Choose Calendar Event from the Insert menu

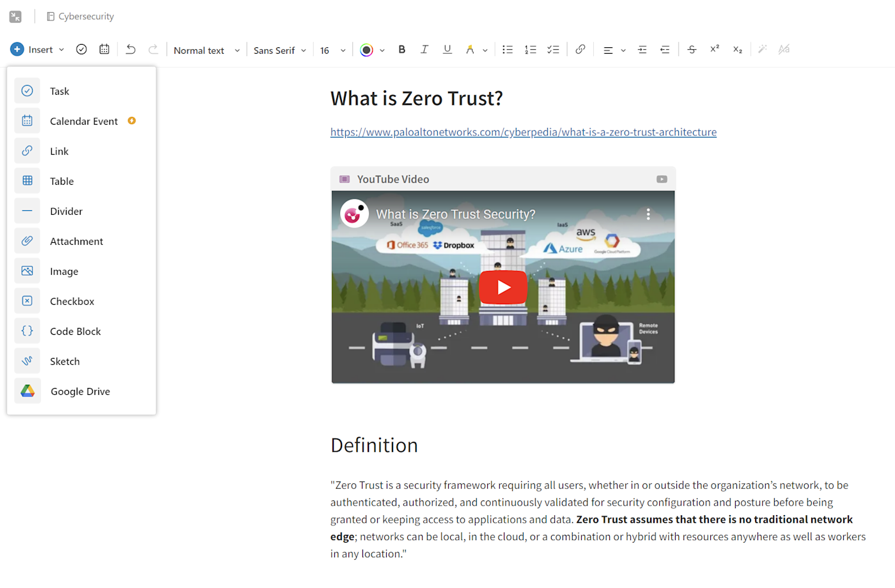pyautogui.click(x=81, y=121)
